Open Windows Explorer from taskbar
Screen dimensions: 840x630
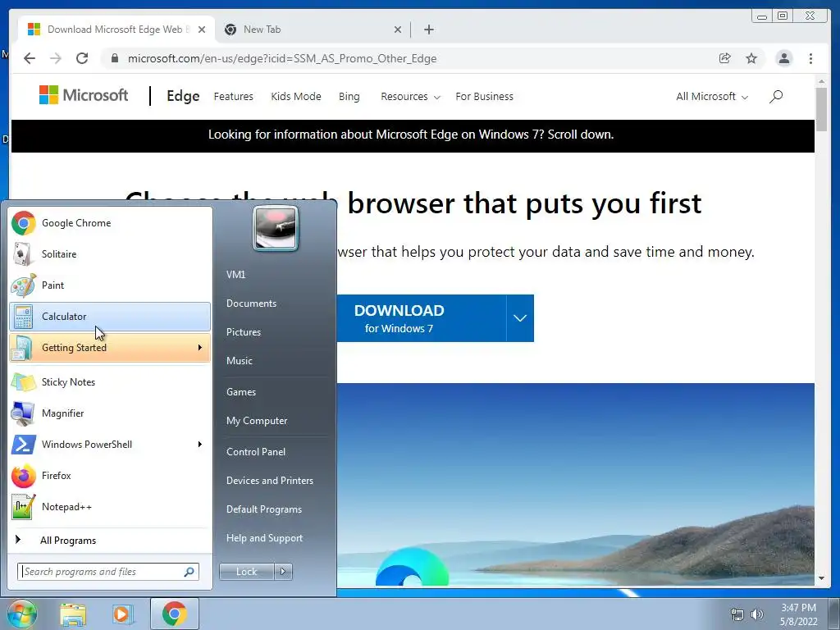tap(73, 614)
